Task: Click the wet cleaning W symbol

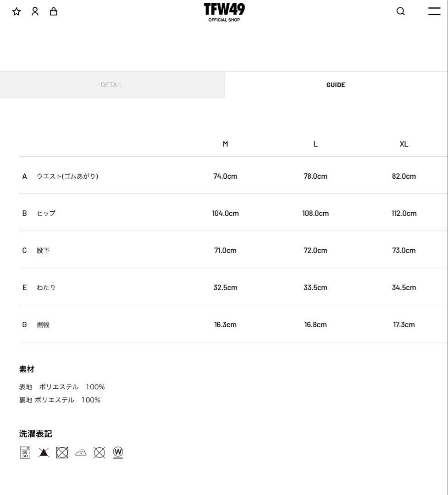Action: point(118,452)
